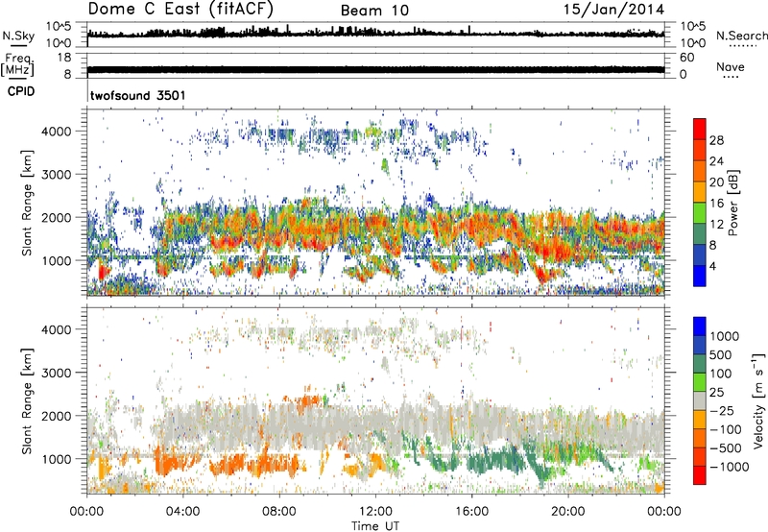Click the '16:00' time tick label

471,512
